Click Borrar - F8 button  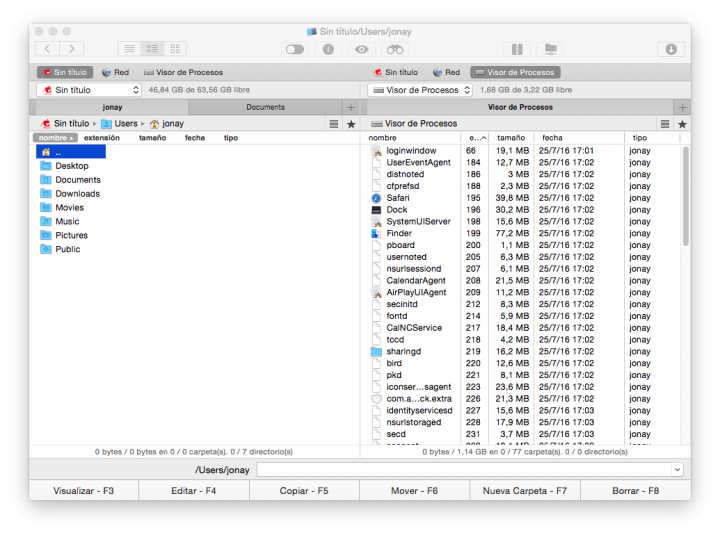(636, 490)
